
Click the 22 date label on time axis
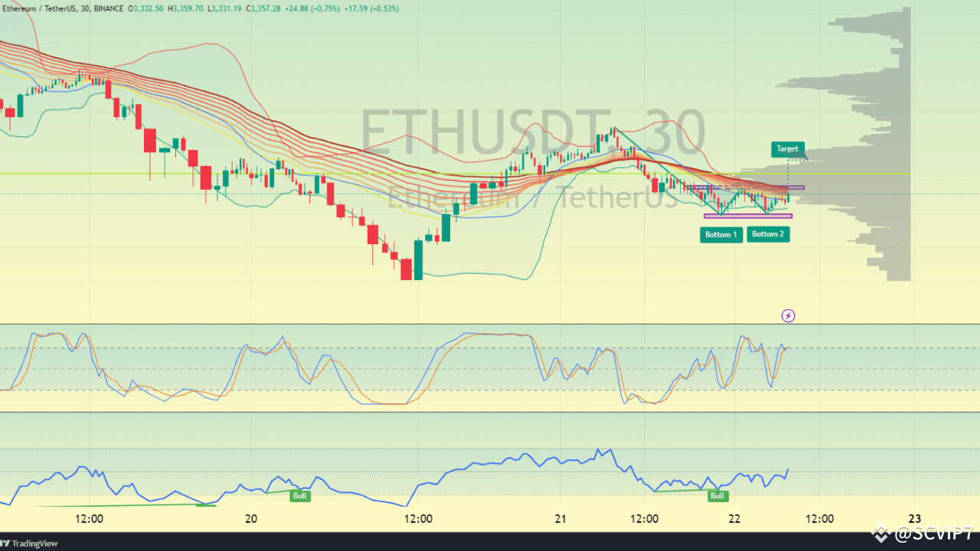coord(735,519)
